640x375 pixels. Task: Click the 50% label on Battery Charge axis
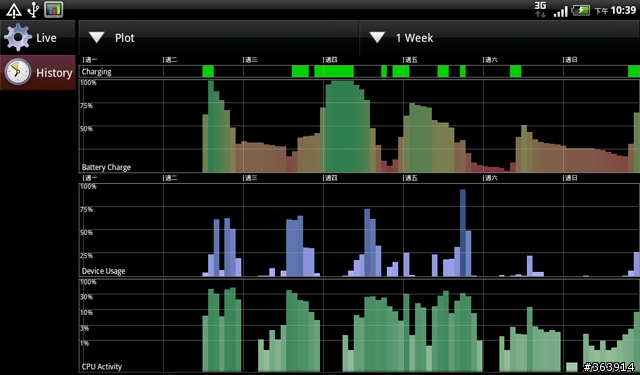[x=86, y=129]
